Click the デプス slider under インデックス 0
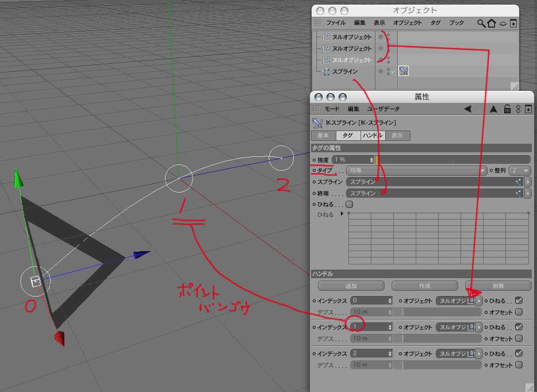Viewport: 537px width, 392px height. click(x=438, y=312)
